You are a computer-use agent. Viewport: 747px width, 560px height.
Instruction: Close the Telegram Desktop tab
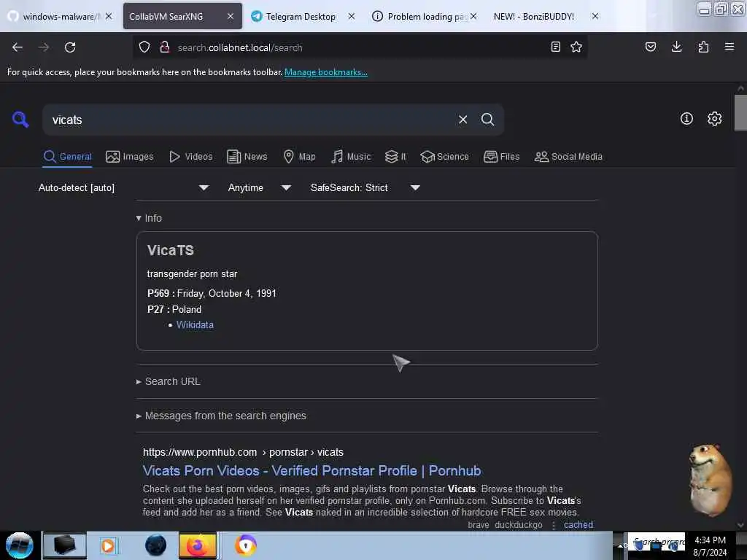point(352,16)
